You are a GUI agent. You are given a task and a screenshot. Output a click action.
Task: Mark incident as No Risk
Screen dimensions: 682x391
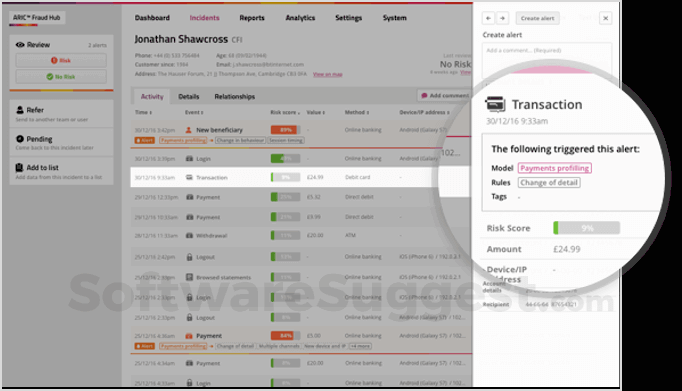(x=61, y=77)
